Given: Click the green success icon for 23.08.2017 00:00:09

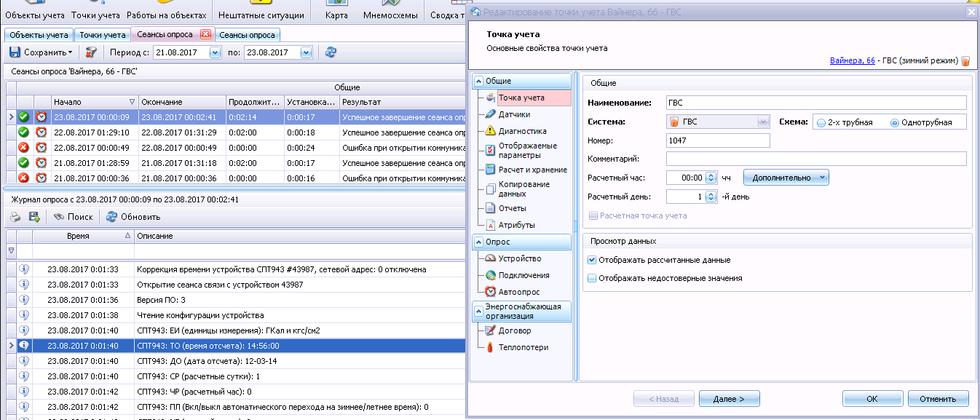Looking at the screenshot, I should click(24, 116).
